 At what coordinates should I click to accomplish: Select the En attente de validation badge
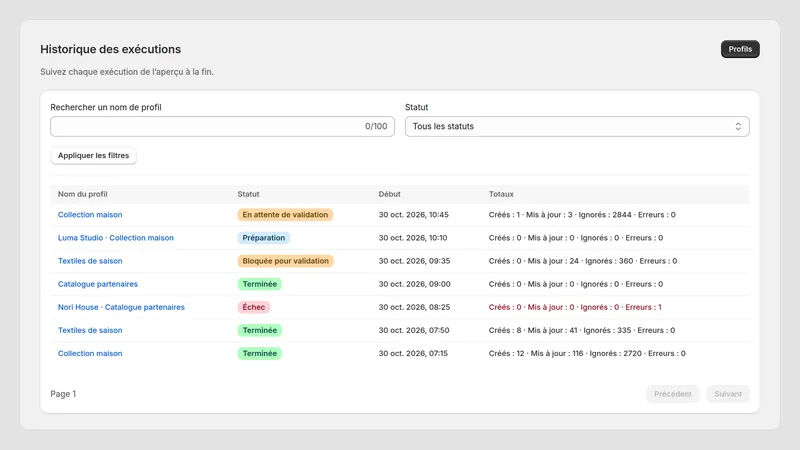click(285, 215)
